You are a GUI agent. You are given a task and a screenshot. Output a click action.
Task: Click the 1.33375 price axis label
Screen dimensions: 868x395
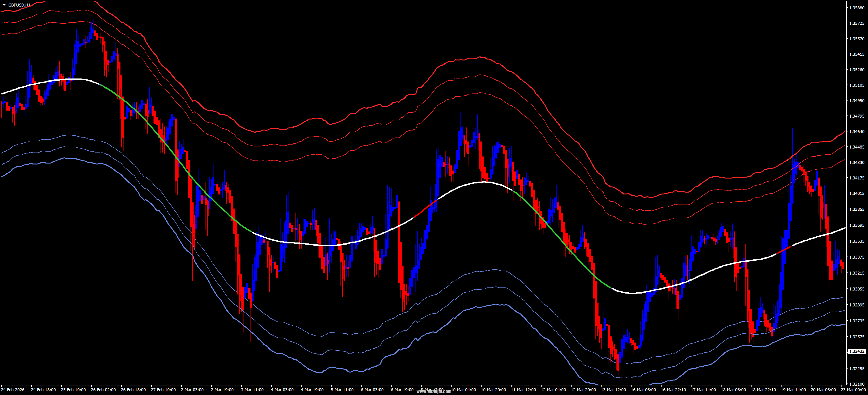(857, 257)
